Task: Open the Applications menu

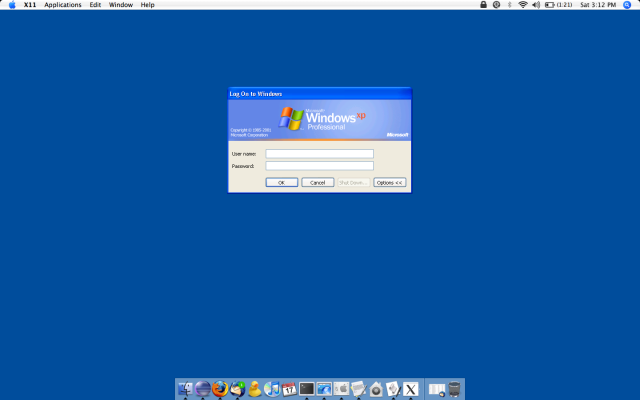Action: click(63, 5)
